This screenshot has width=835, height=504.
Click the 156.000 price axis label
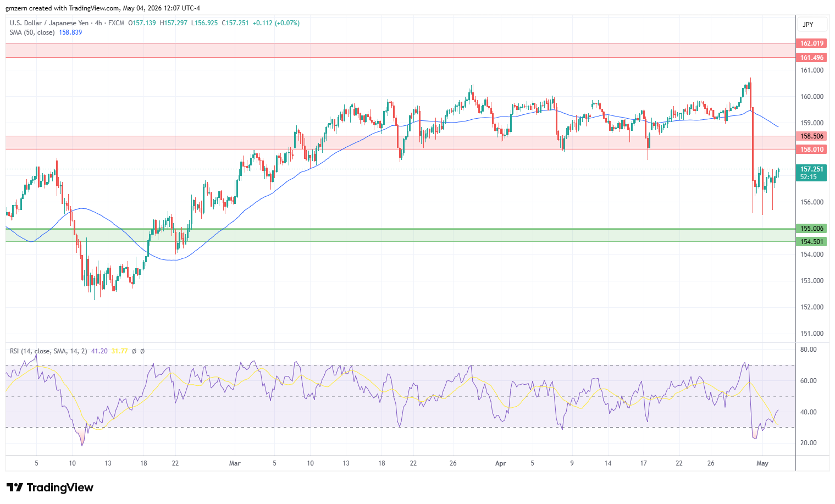tap(811, 202)
